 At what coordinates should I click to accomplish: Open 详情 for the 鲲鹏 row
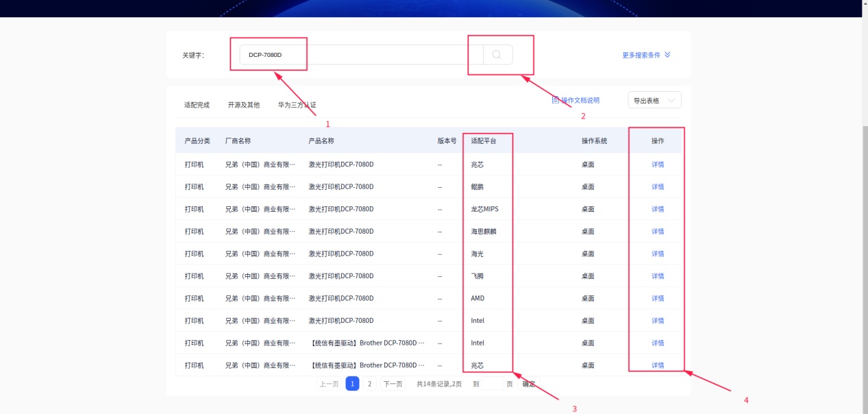tap(658, 186)
